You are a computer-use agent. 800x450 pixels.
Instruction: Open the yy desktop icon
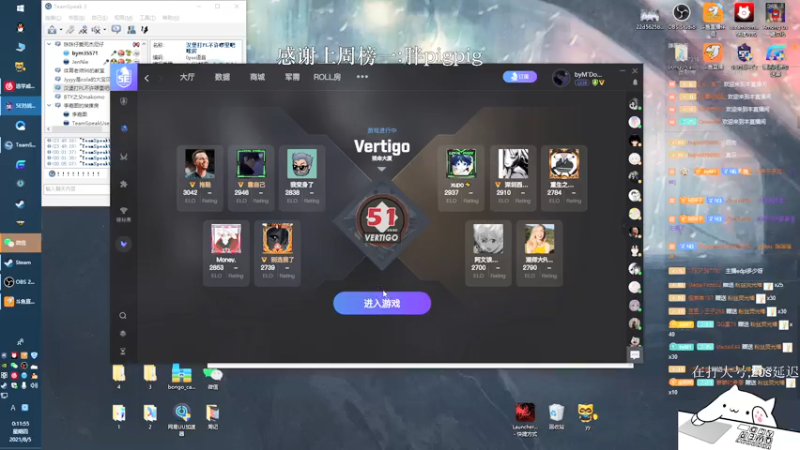coord(587,416)
